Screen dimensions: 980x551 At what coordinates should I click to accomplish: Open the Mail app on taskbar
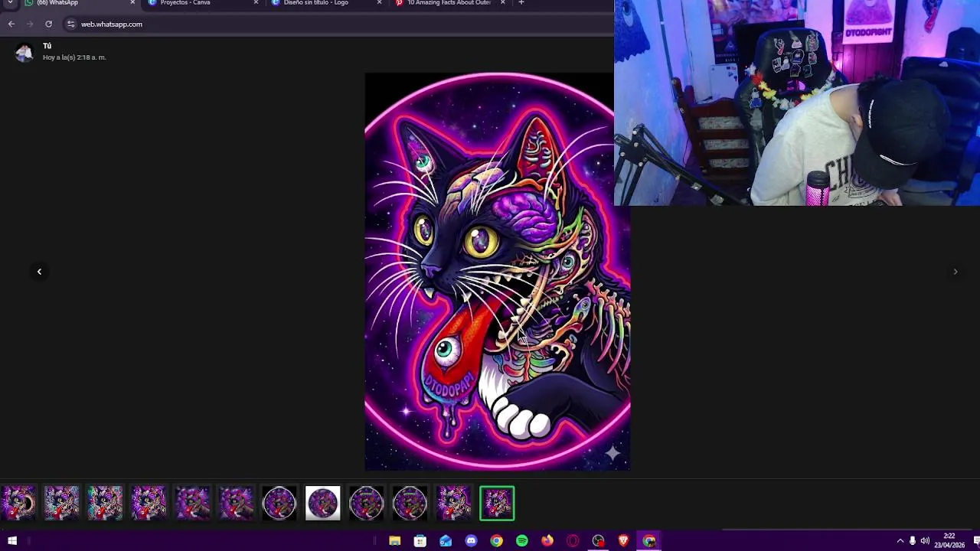coord(446,541)
